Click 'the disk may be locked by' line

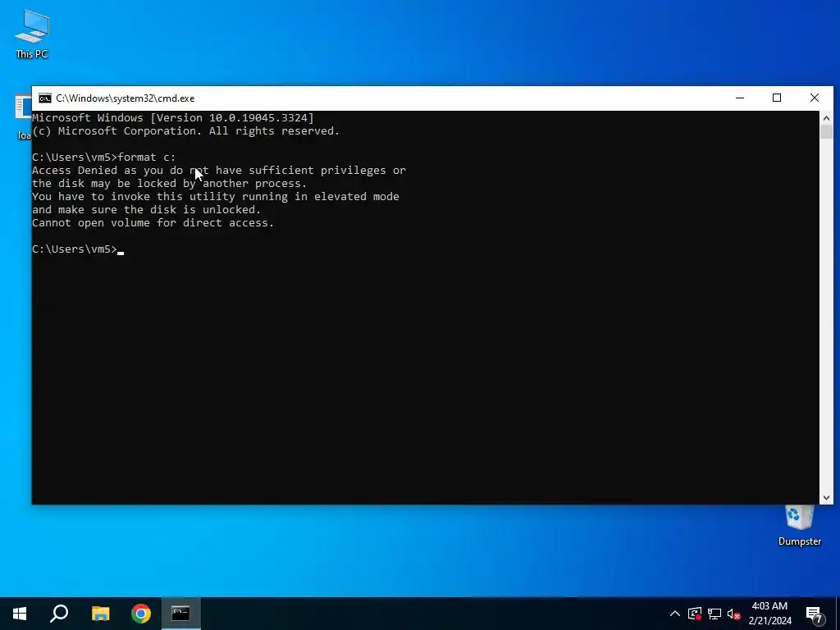pyautogui.click(x=170, y=183)
